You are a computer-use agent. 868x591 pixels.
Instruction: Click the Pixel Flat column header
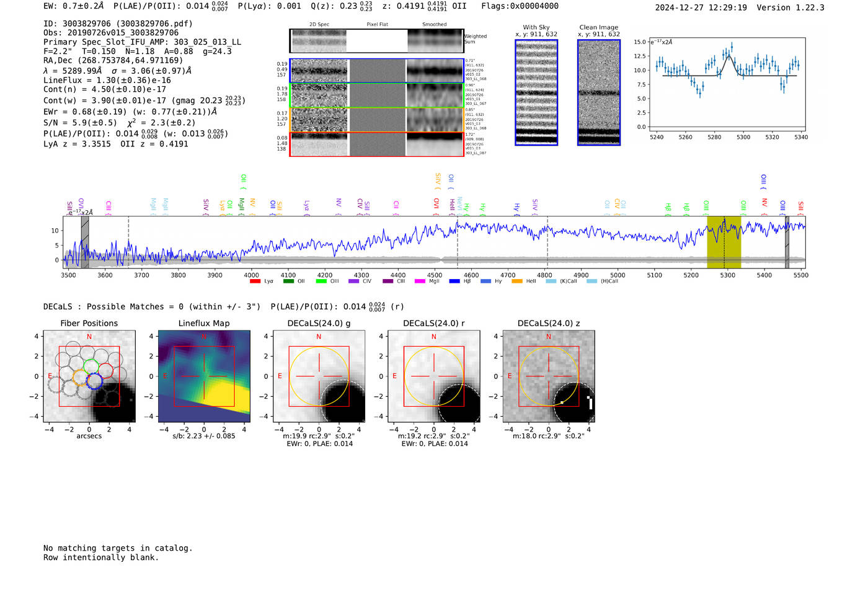pos(377,24)
